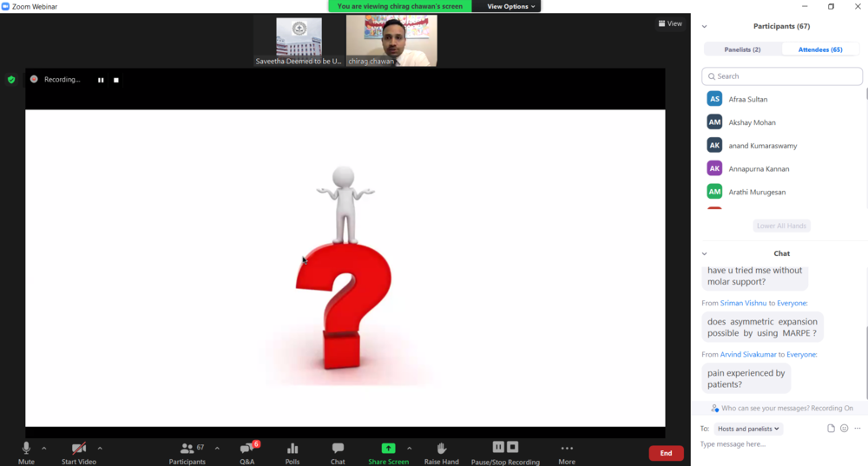The width and height of the screenshot is (868, 466).
Task: Expand the arrow beside Participants
Action: coord(217,449)
